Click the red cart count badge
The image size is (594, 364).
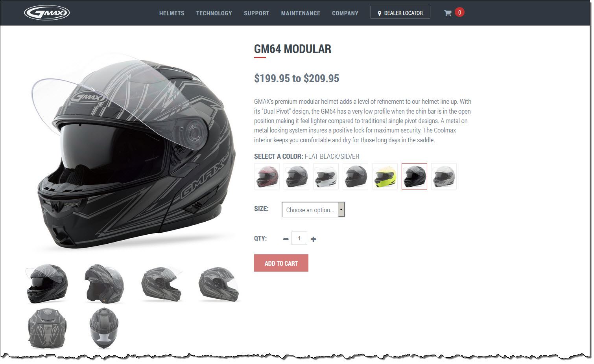tap(459, 12)
